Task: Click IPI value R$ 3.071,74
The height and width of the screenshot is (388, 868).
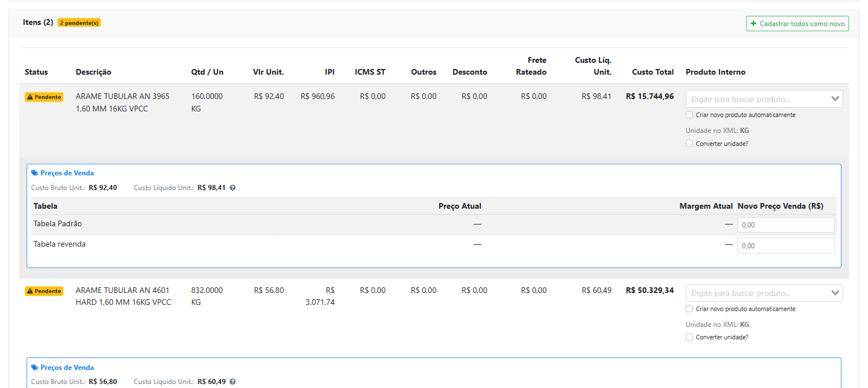Action: point(320,296)
